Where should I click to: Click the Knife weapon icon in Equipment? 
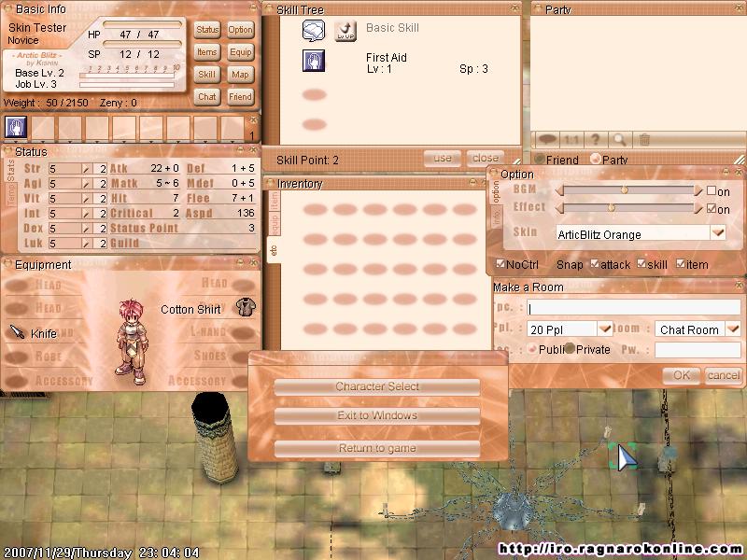(x=17, y=332)
